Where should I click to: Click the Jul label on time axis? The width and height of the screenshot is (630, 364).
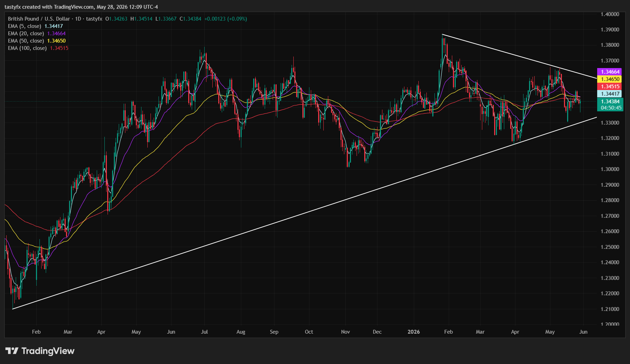204,332
